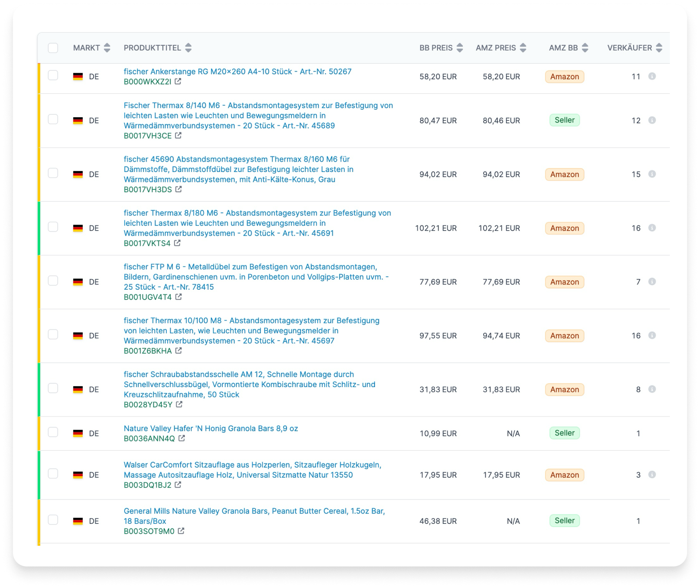Click AMZ price 80,46 EUR cell
Viewport: 700px width, 588px height.
[x=501, y=121]
